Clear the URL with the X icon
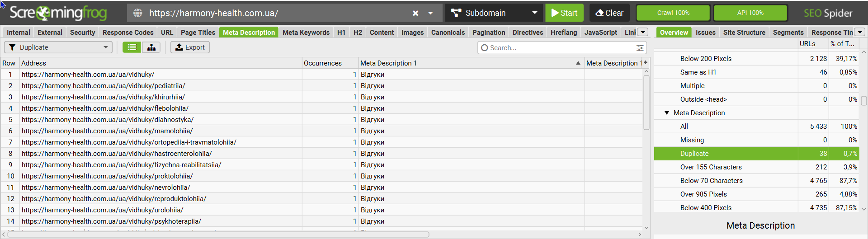 [415, 13]
